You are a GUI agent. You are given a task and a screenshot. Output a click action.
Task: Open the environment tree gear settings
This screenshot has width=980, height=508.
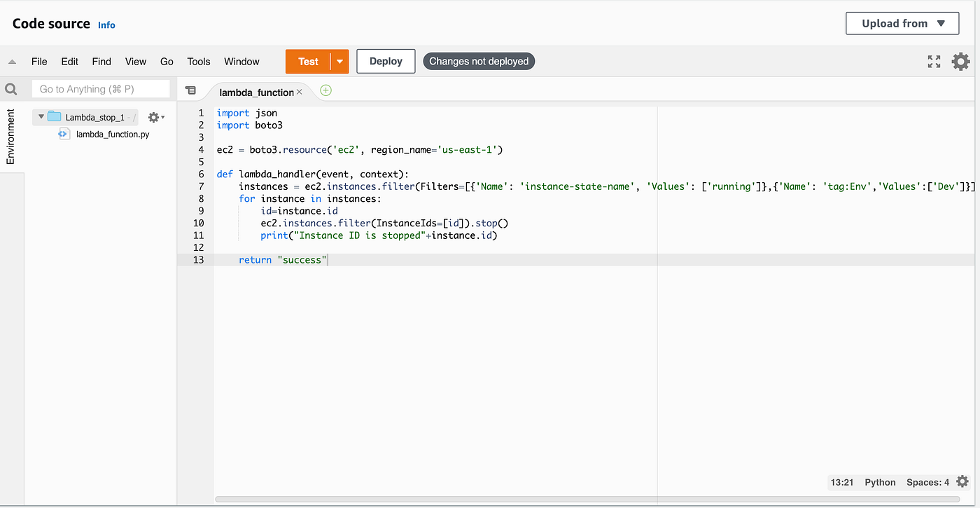click(x=155, y=118)
